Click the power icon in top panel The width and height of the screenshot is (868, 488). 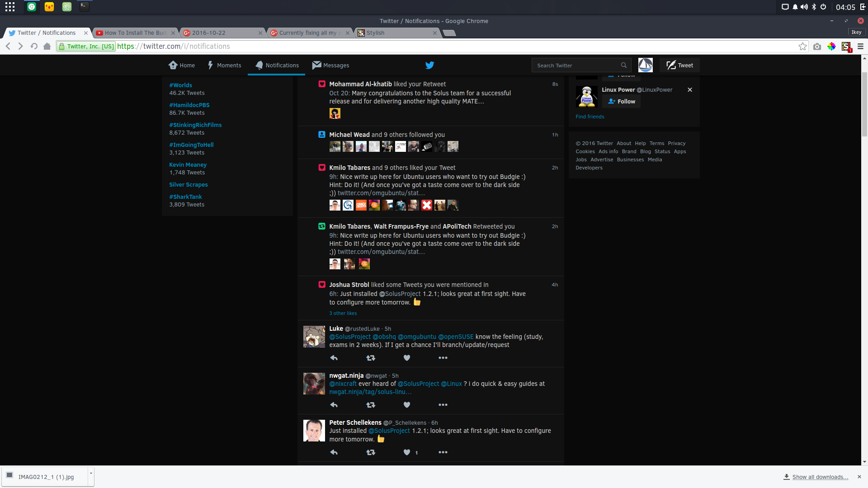click(823, 7)
